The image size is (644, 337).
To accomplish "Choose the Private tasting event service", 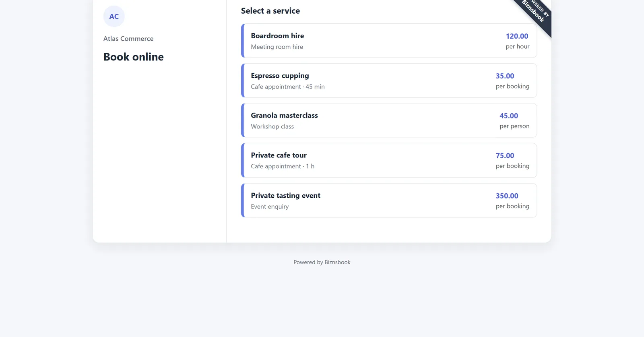I will click(389, 201).
